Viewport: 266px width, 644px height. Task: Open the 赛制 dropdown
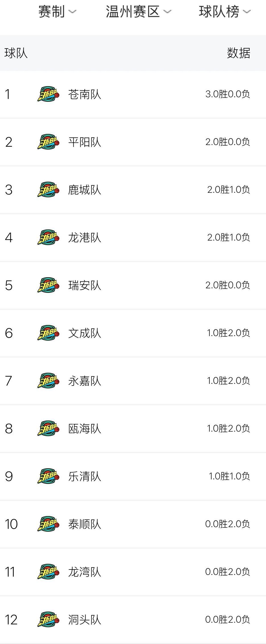(57, 12)
